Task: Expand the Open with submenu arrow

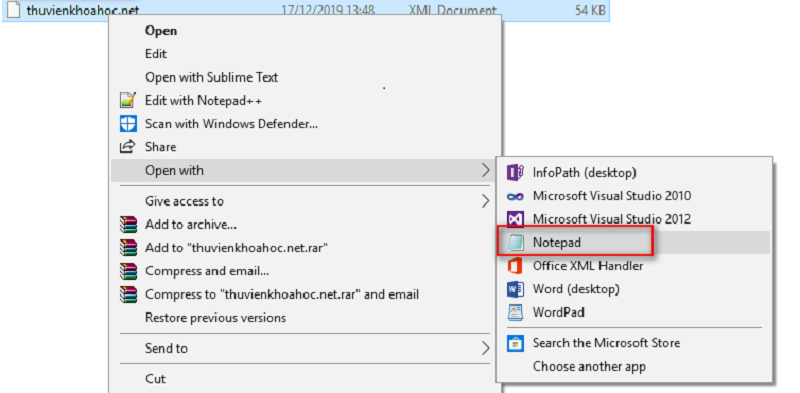Action: [485, 170]
